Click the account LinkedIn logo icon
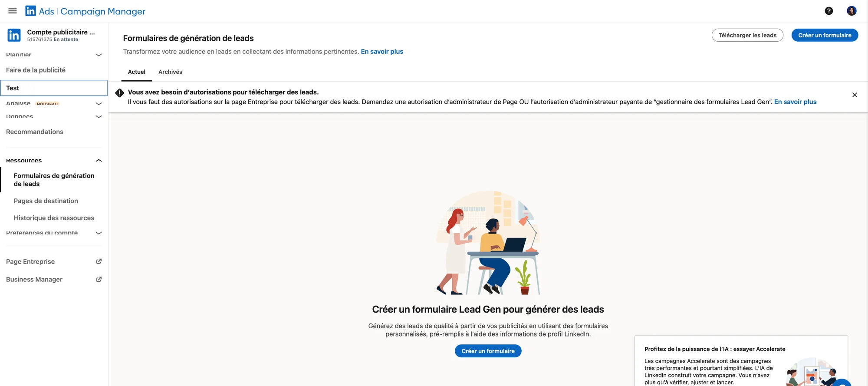This screenshot has width=868, height=386. point(14,35)
